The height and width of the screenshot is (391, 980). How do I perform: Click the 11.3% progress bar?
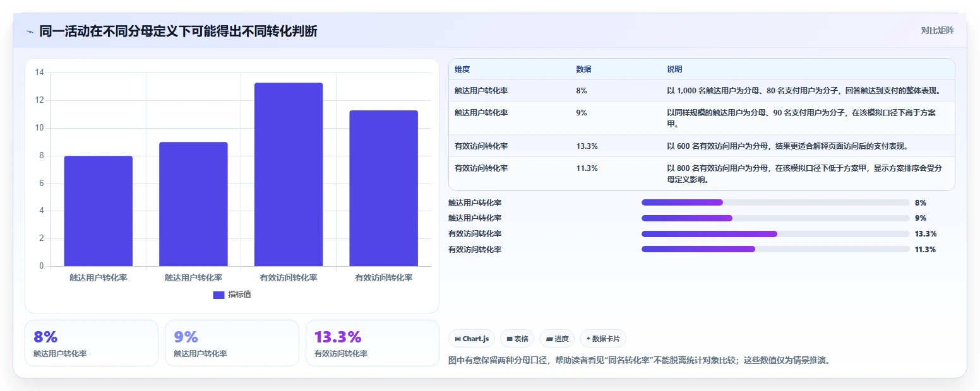(775, 249)
